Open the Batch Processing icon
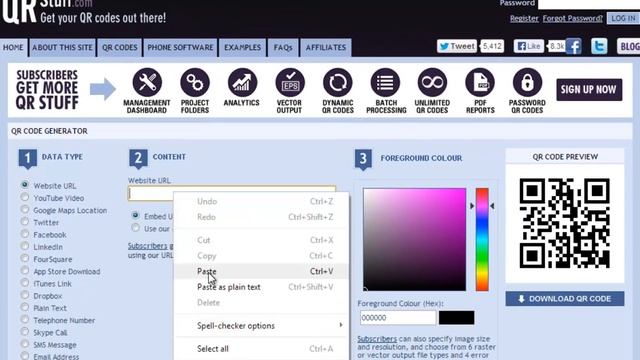 [x=385, y=83]
